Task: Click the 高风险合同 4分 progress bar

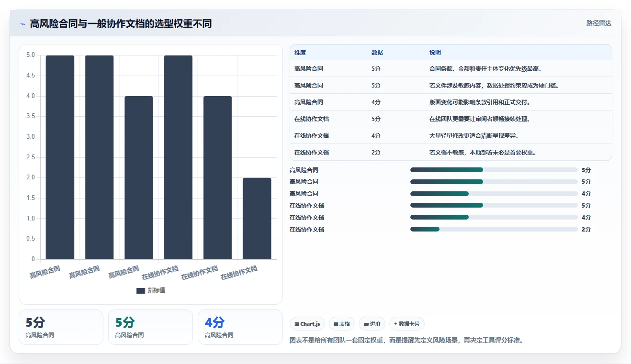Action: point(494,194)
